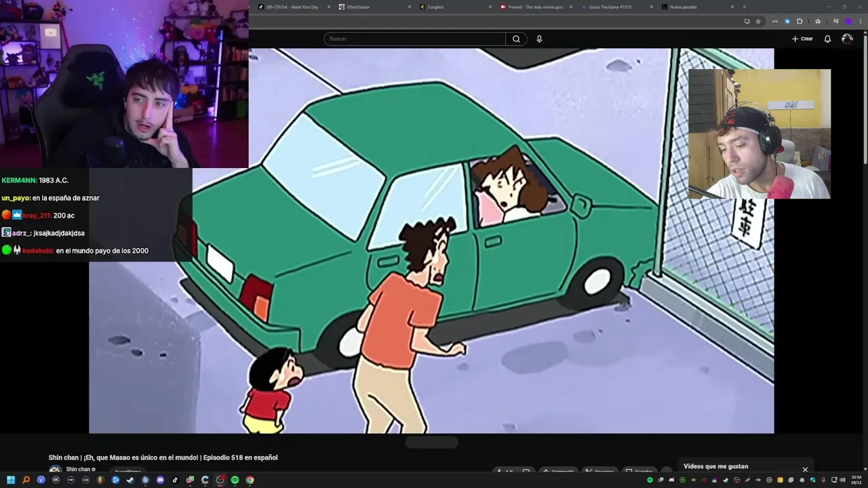
Task: Open Google Chrome from the taskbar
Action: tap(250, 480)
